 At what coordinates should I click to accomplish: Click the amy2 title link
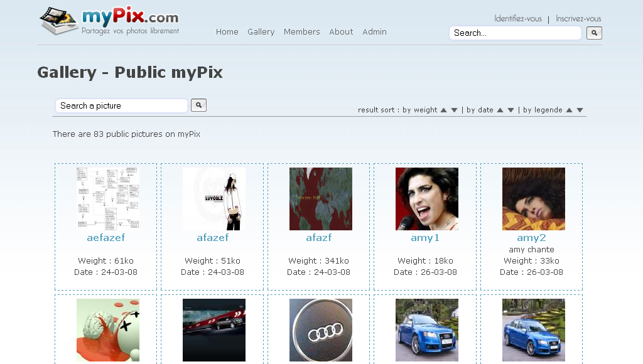tap(531, 238)
